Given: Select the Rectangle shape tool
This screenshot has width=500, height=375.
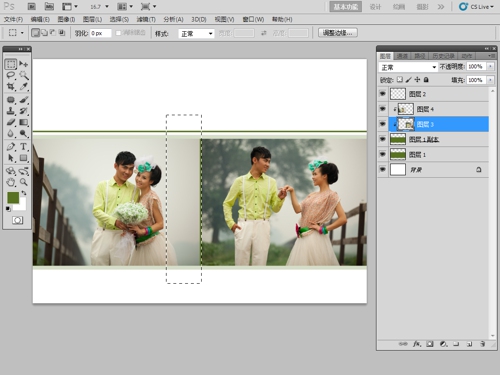Looking at the screenshot, I should tap(23, 158).
